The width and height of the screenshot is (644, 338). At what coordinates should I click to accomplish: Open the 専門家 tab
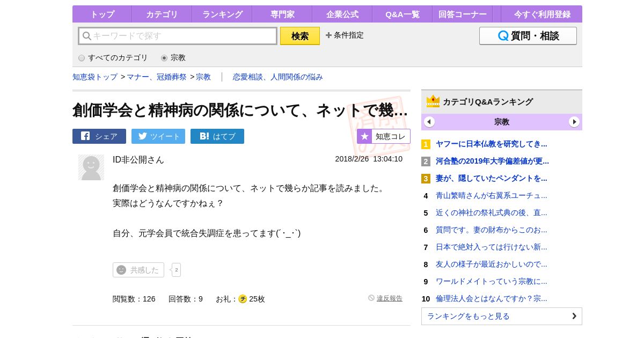click(282, 14)
